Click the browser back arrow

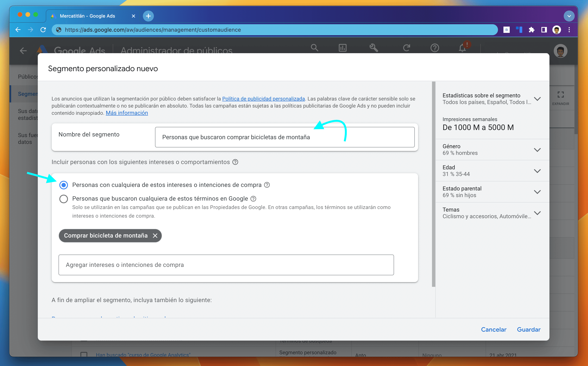18,30
